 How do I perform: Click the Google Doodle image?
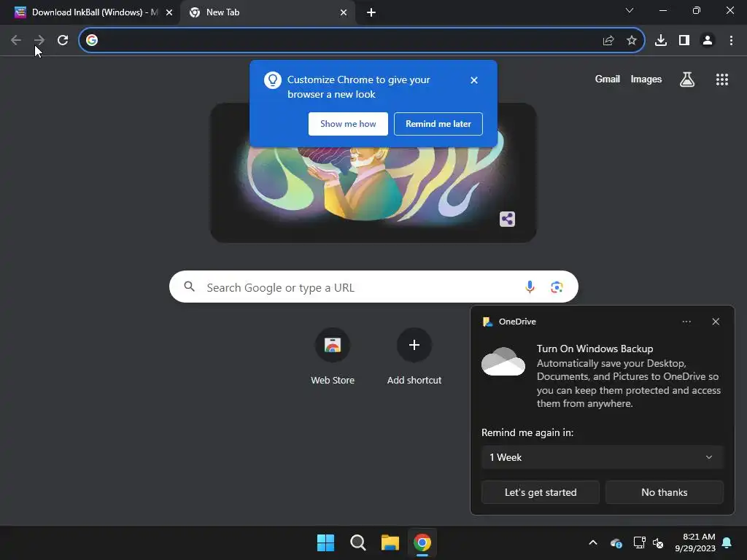[373, 173]
